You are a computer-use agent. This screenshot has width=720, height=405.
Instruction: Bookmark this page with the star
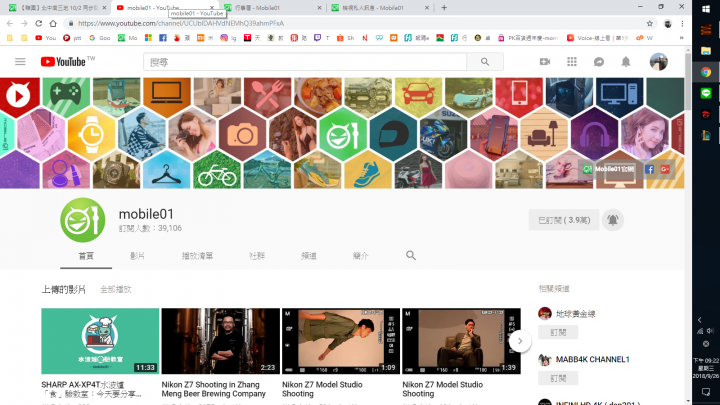coord(649,23)
